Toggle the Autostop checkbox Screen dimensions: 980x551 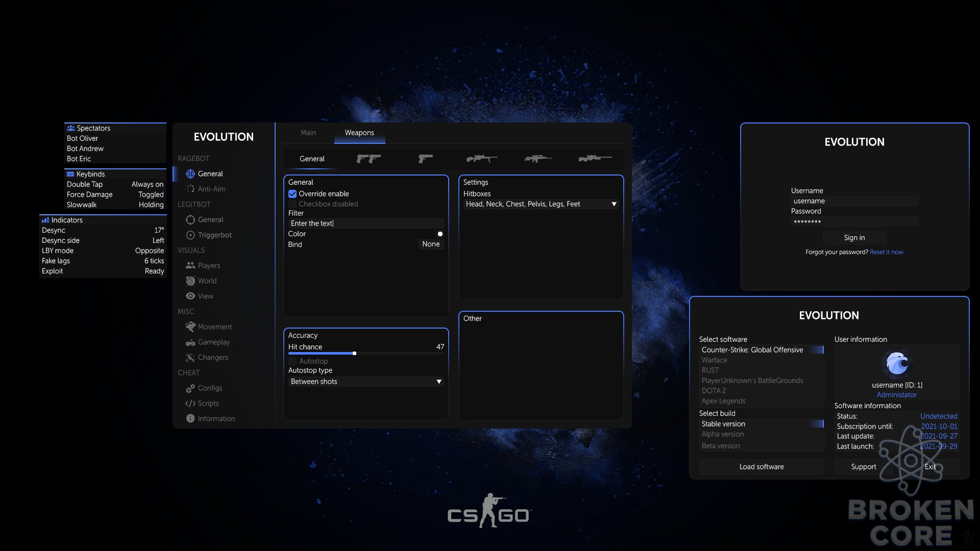point(292,361)
